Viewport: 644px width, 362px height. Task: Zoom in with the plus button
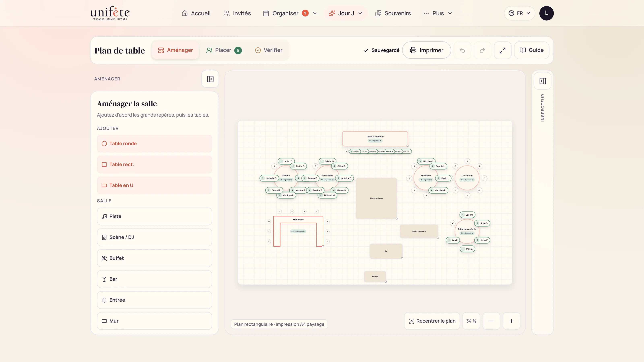[512, 321]
